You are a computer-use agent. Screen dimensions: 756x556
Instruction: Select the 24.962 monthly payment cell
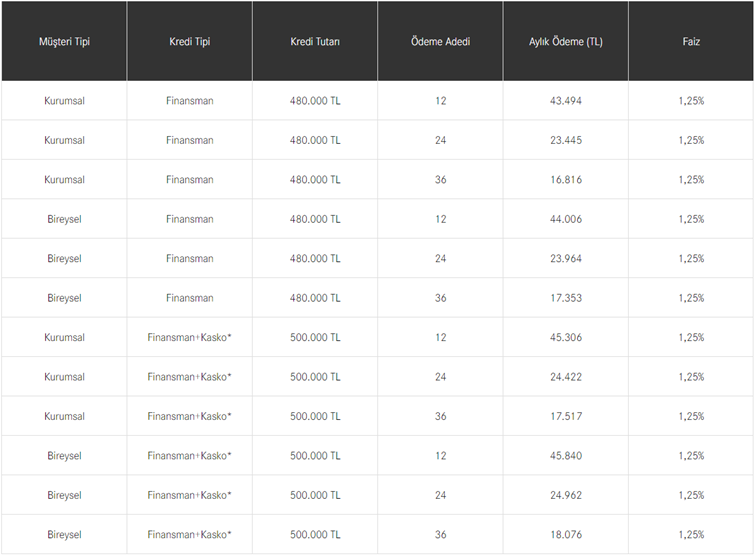[566, 495]
